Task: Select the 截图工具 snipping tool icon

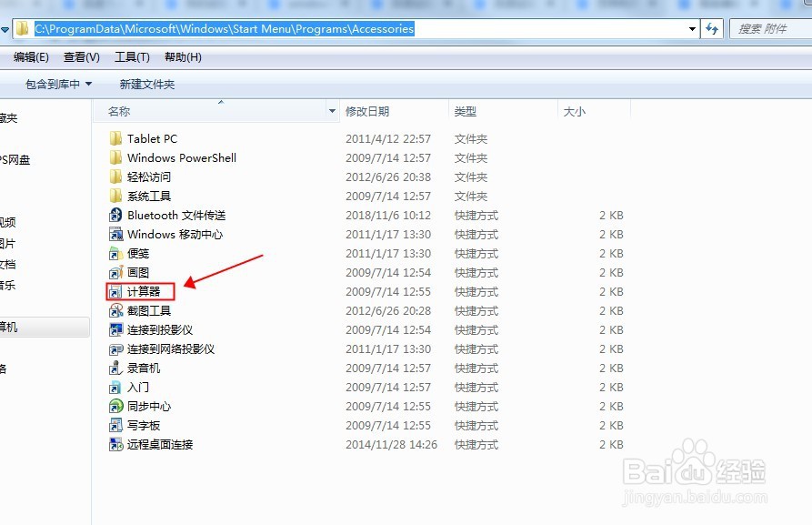Action: point(115,311)
